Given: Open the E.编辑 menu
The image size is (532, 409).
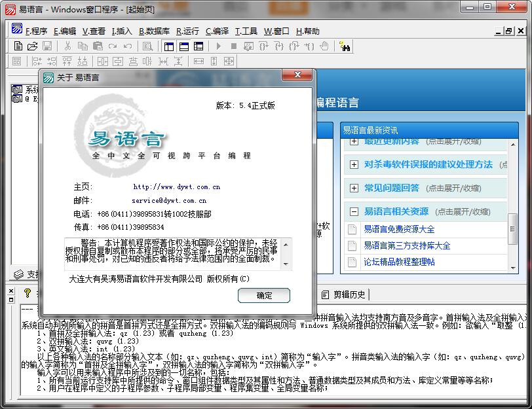Looking at the screenshot, I should [64, 31].
